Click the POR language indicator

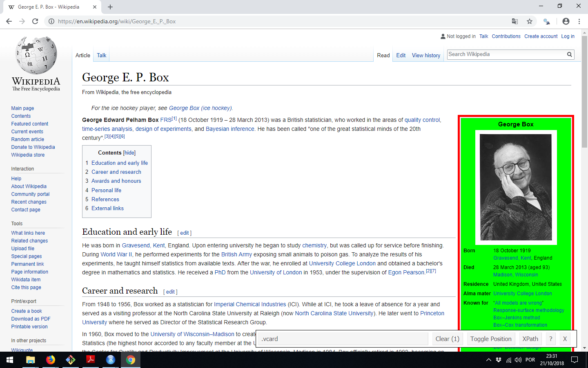click(x=530, y=360)
